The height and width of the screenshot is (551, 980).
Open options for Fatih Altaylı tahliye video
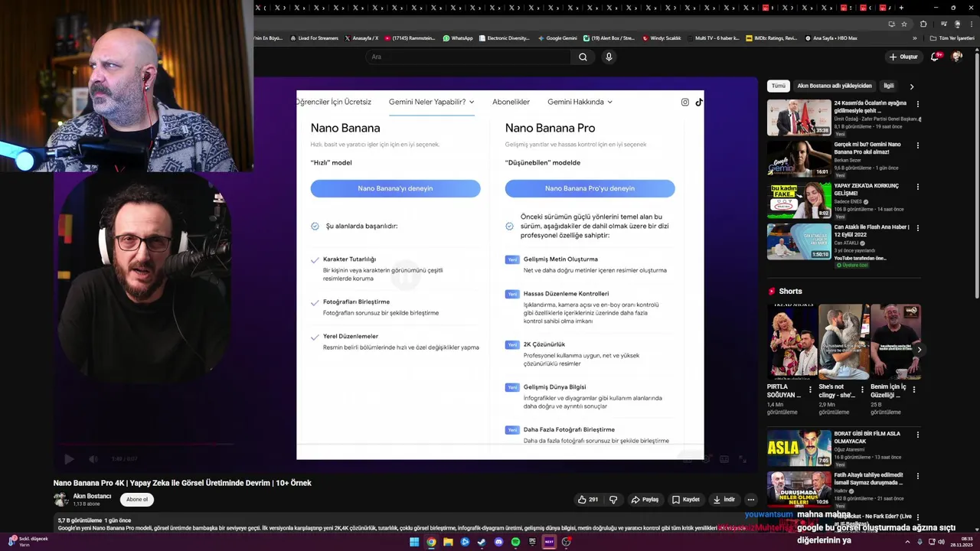(x=918, y=476)
